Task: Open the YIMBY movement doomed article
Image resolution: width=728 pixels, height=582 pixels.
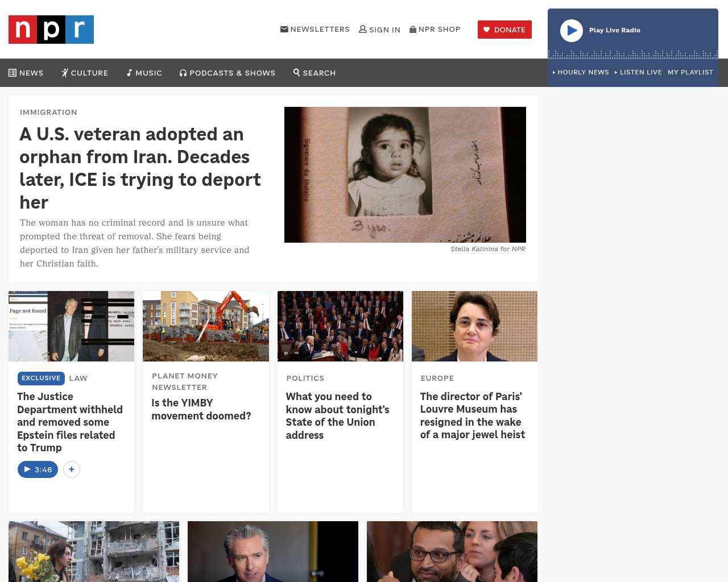Action: [201, 409]
